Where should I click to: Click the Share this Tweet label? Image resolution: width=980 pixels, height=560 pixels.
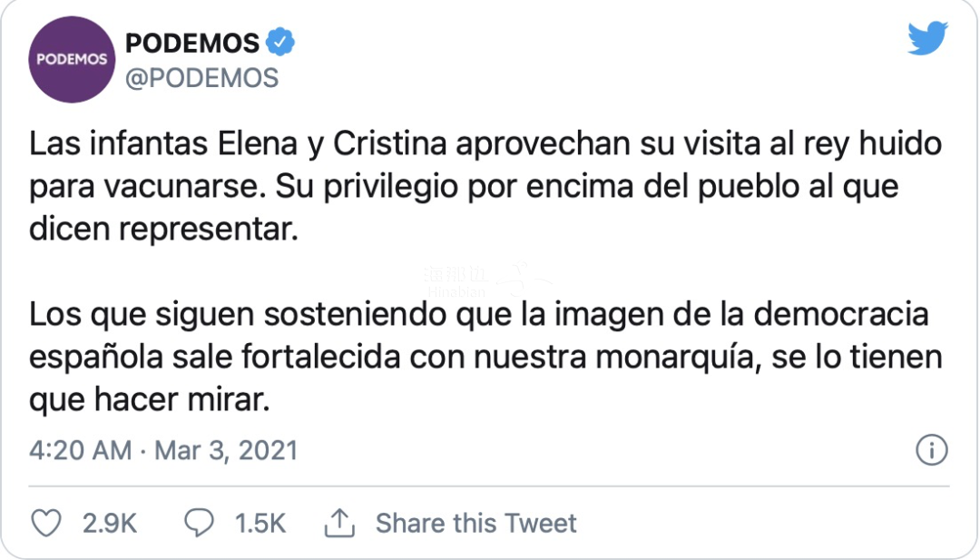tap(476, 523)
